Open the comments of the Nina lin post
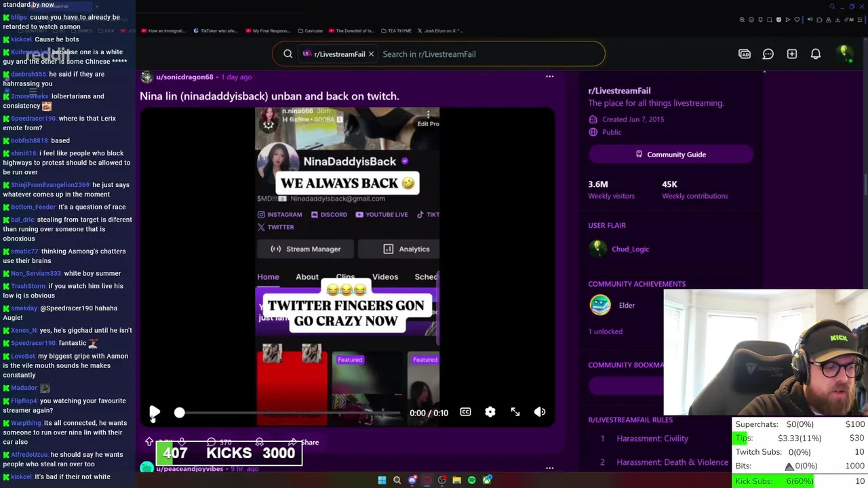The width and height of the screenshot is (868, 488). 218,442
